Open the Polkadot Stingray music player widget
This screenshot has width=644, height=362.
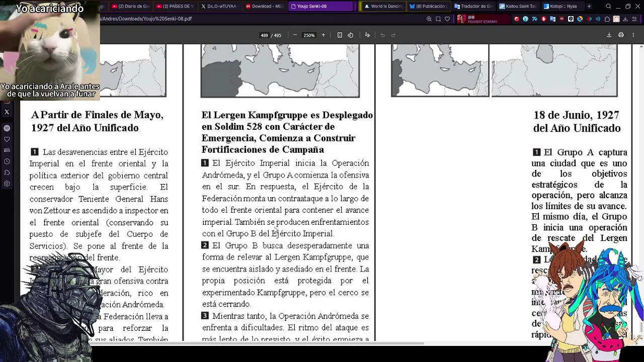pos(484,19)
